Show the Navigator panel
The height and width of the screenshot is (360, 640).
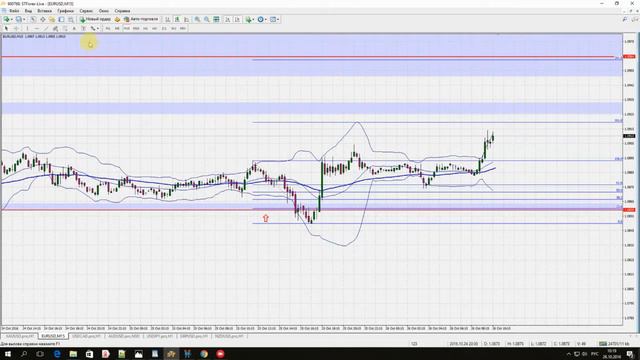pos(52,19)
